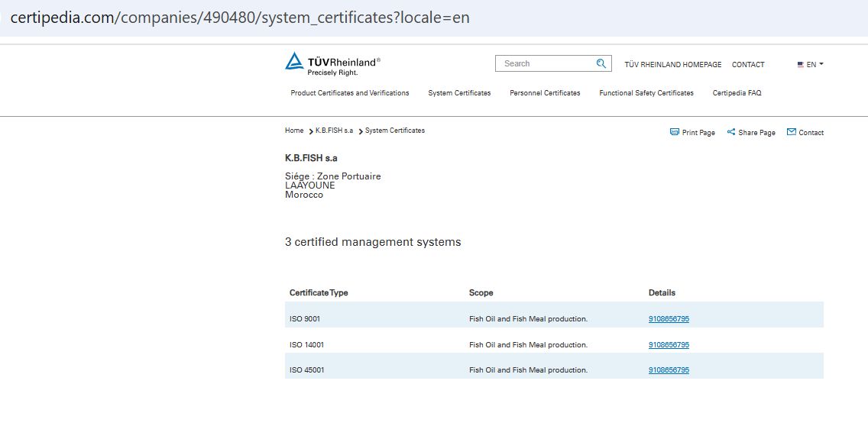Click 'Siége : Zone Portuaire' address line

pos(332,176)
